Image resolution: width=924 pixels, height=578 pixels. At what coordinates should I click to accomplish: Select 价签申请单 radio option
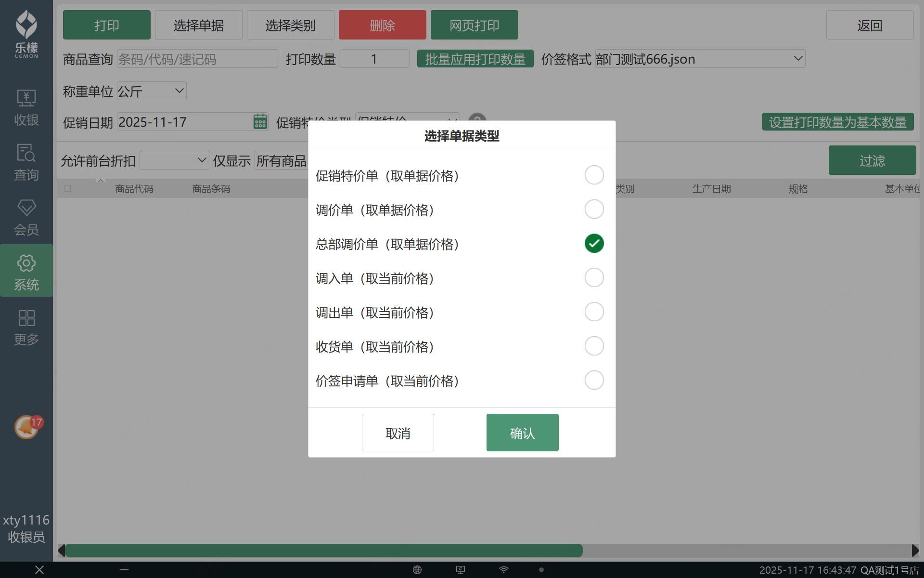[594, 381]
